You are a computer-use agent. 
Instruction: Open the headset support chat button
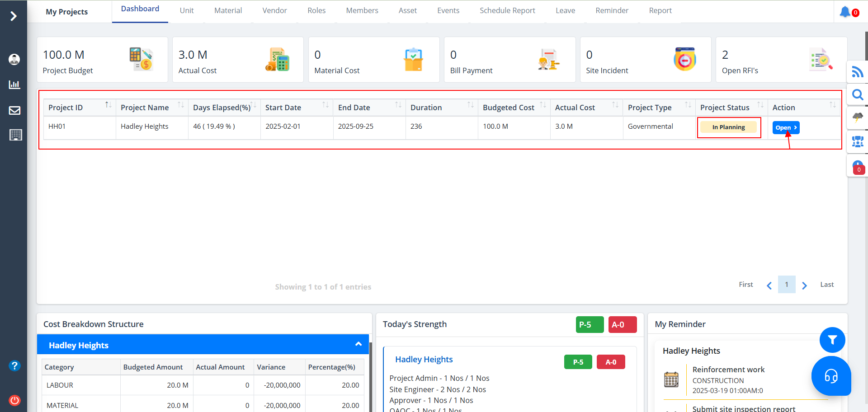click(x=831, y=376)
